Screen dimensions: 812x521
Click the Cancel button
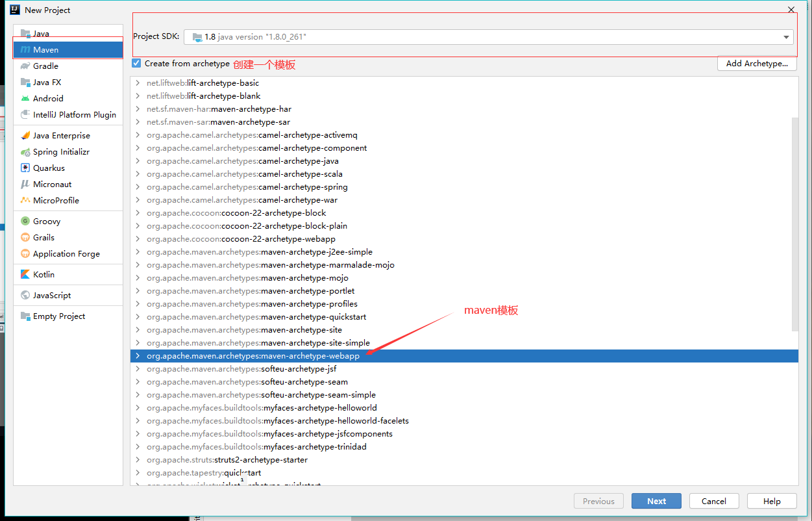(714, 501)
